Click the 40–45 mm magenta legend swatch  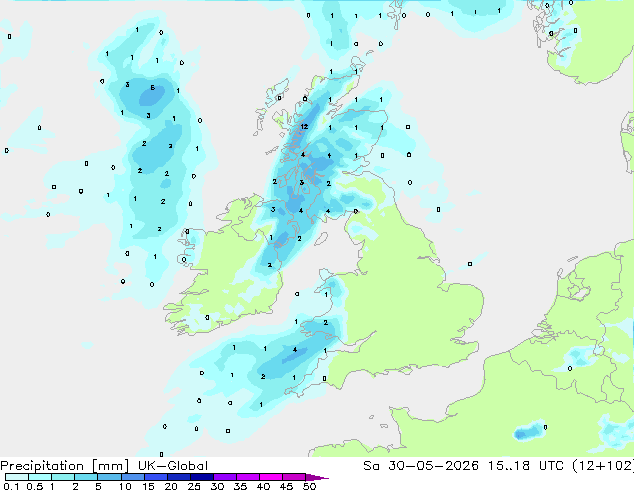(x=271, y=477)
